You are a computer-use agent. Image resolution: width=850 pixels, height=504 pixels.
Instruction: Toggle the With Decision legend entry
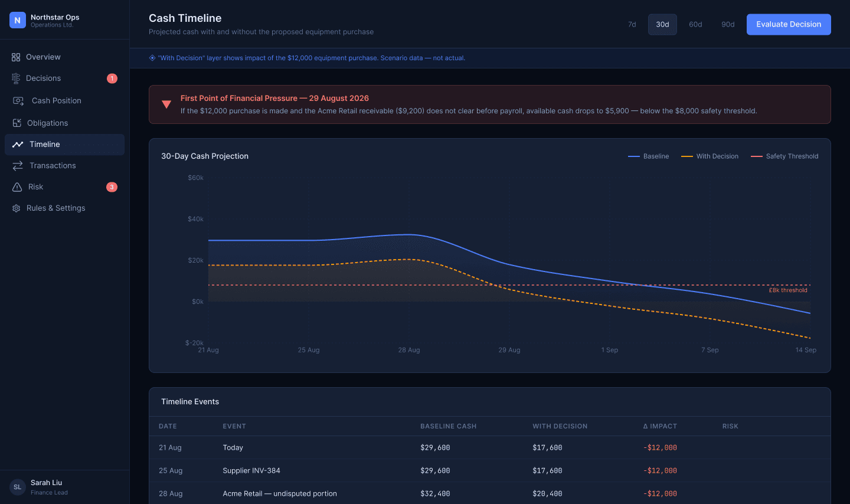coord(710,156)
